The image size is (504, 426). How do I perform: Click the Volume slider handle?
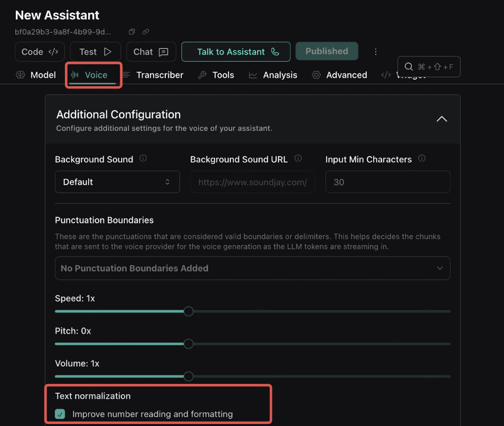click(x=188, y=376)
